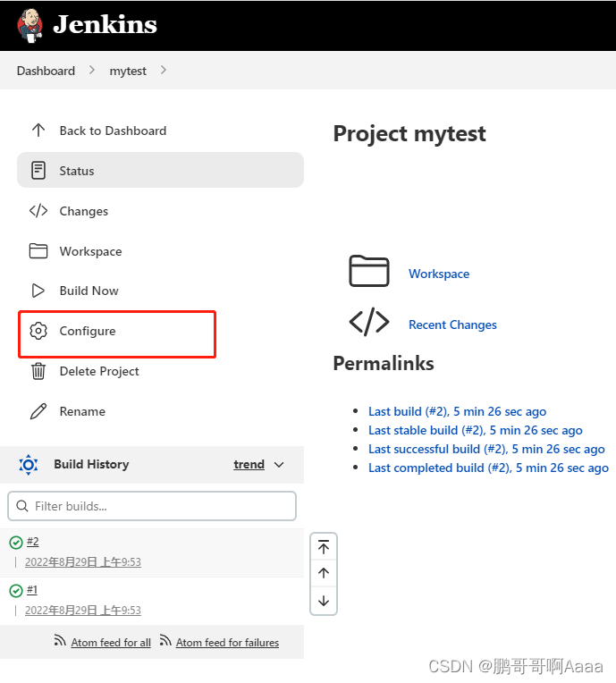Viewport: 616px width, 683px height.
Task: Click the green success icon for build #2
Action: [16, 543]
